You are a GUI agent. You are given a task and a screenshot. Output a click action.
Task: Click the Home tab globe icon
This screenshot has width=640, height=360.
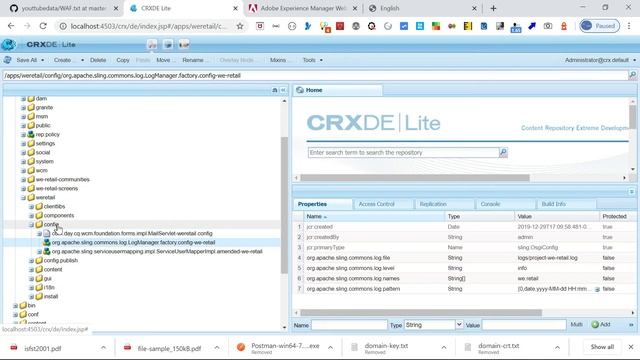point(300,90)
